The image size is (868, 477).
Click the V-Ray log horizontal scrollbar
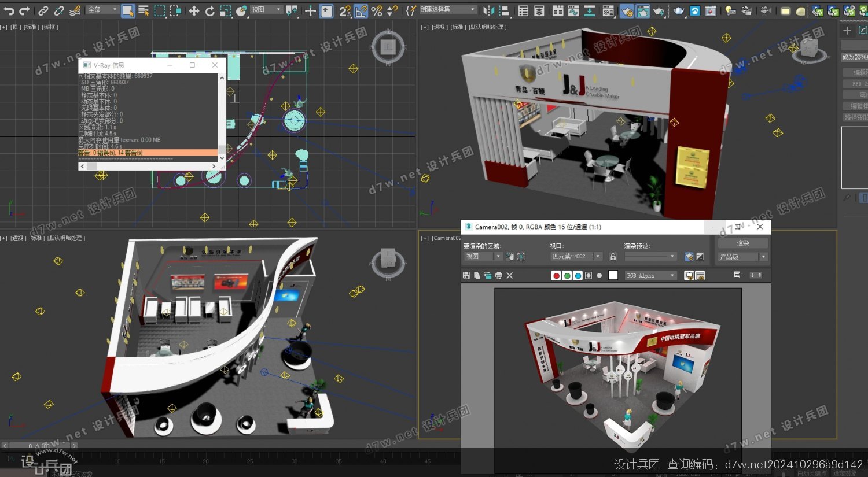point(148,166)
